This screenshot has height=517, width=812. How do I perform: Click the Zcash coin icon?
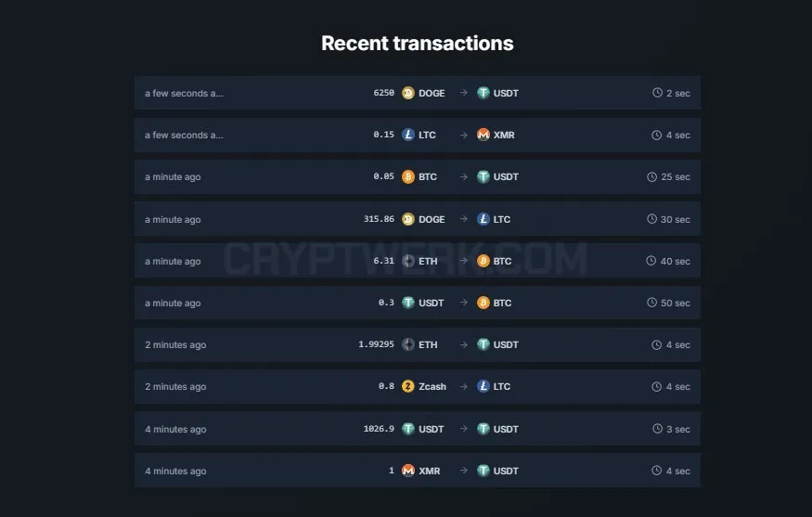tap(408, 386)
